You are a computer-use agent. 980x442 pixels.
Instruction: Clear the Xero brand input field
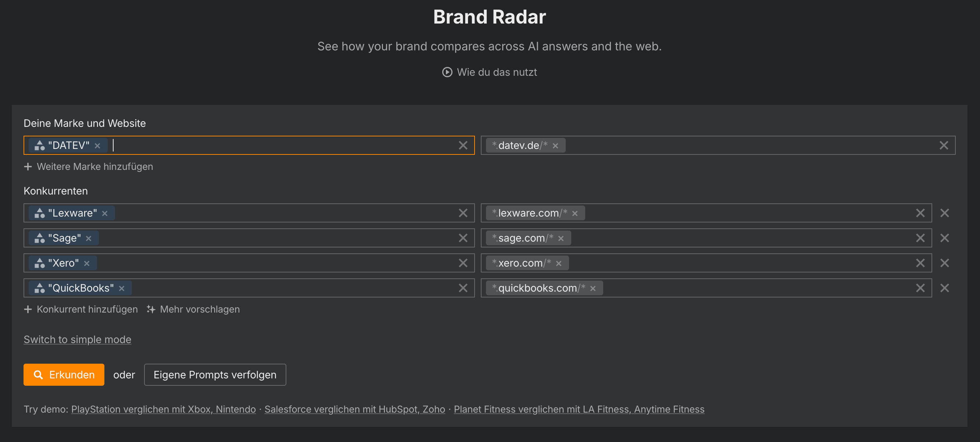click(462, 263)
